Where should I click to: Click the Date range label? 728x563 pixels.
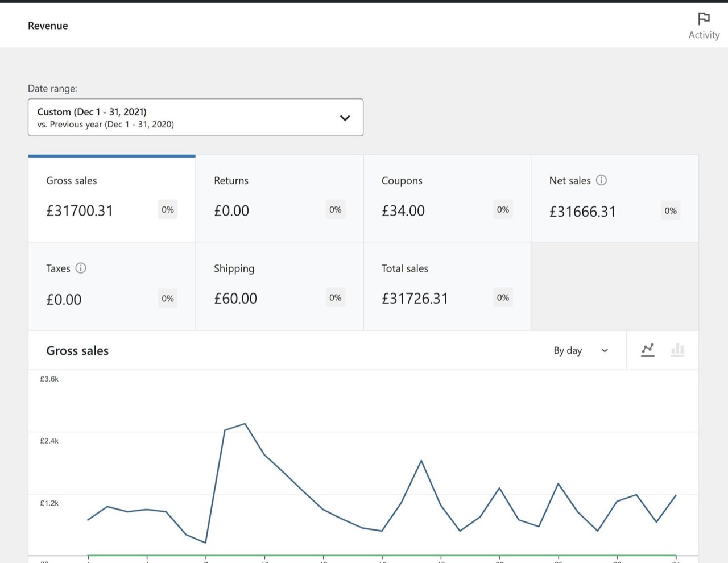pos(52,88)
